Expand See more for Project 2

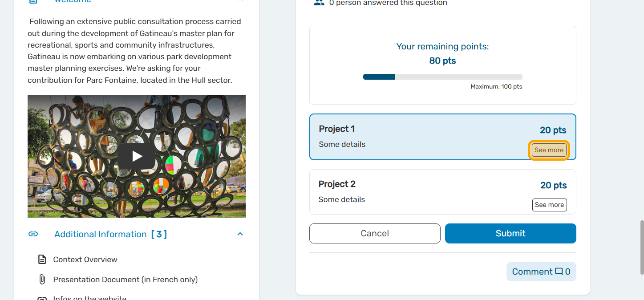(x=549, y=205)
